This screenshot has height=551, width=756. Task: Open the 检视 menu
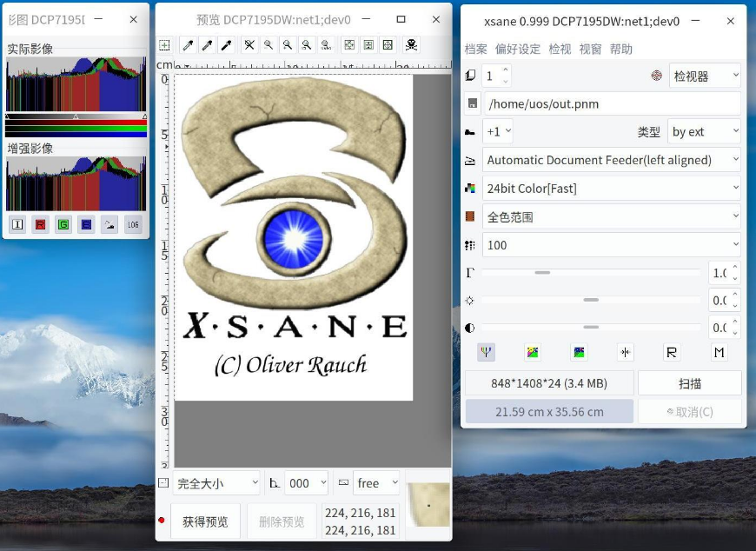(x=560, y=50)
